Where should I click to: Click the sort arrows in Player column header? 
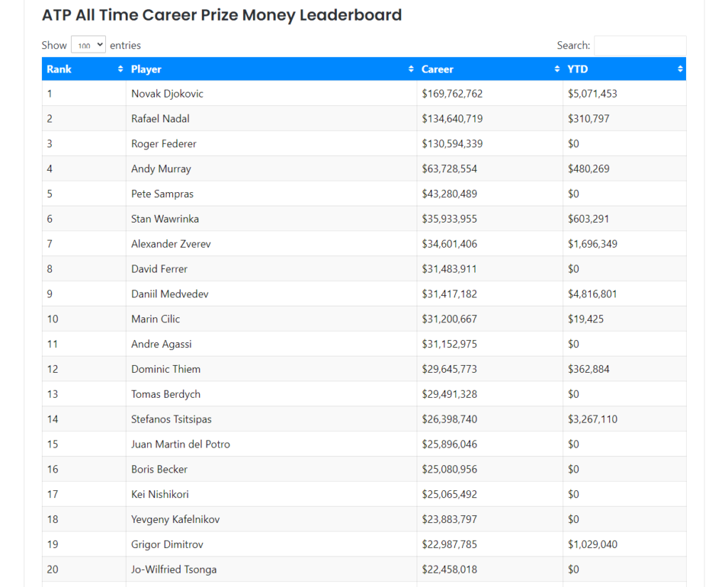[411, 69]
